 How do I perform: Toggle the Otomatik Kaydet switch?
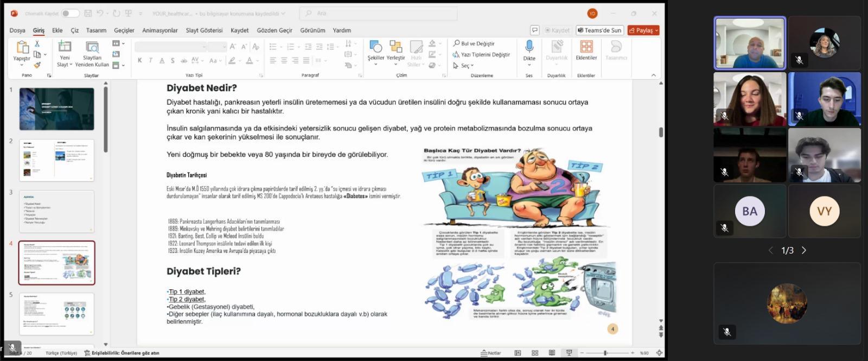click(x=70, y=13)
